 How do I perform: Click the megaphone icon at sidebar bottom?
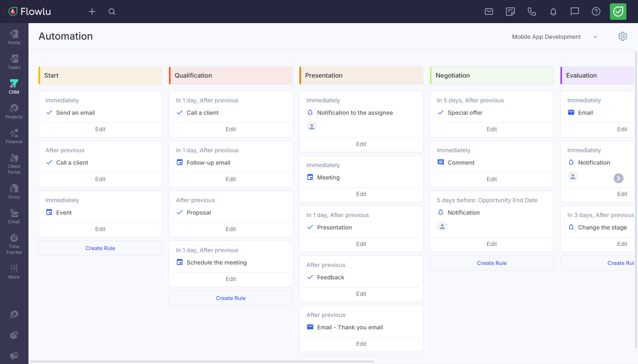14,355
